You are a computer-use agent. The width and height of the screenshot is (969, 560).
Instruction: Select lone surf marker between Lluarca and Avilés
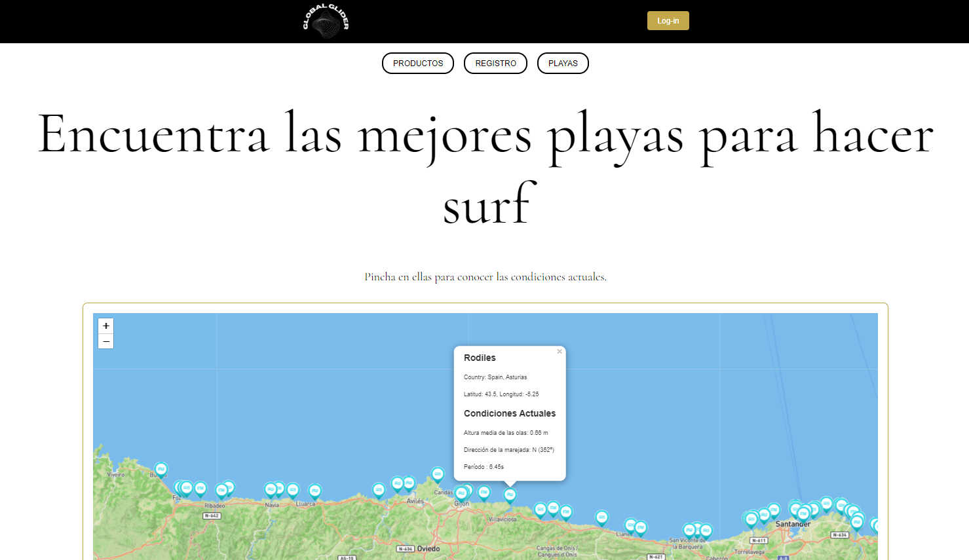[x=379, y=490]
